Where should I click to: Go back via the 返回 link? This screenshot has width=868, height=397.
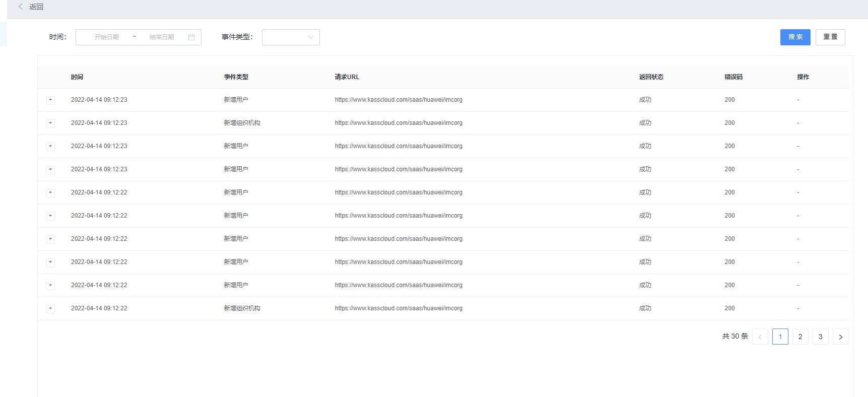(36, 7)
